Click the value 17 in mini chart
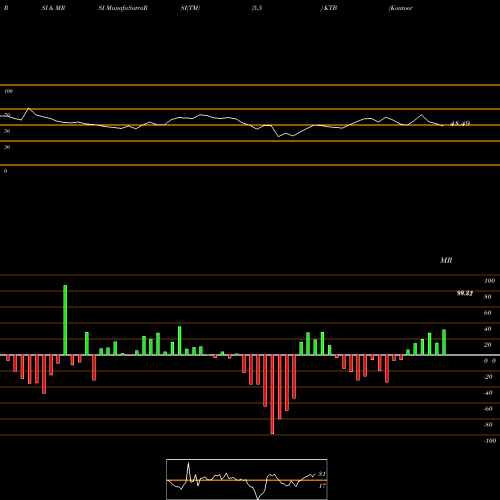The width and height of the screenshot is (500, 500). (x=322, y=486)
